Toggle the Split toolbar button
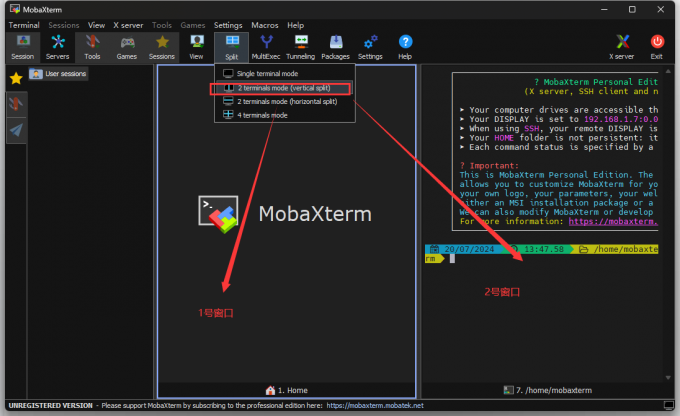Image resolution: width=680 pixels, height=416 pixels. coord(232,47)
